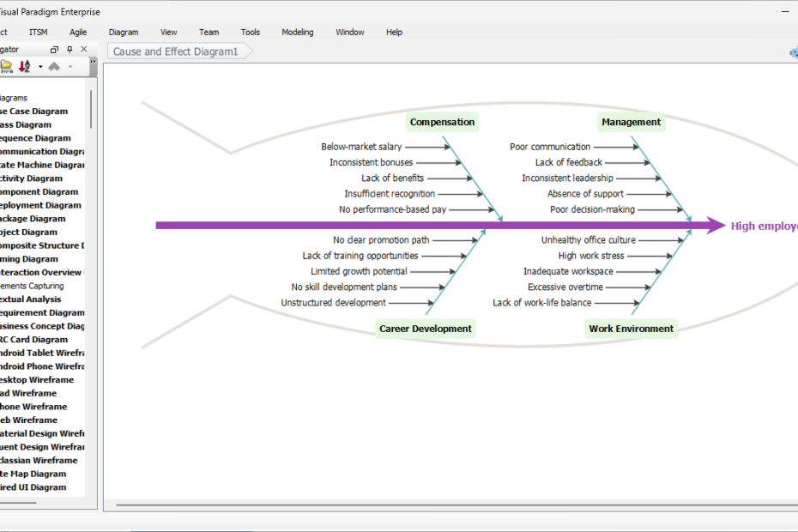Viewport: 798px width, 532px height.
Task: Open the Team menu
Action: (x=209, y=32)
